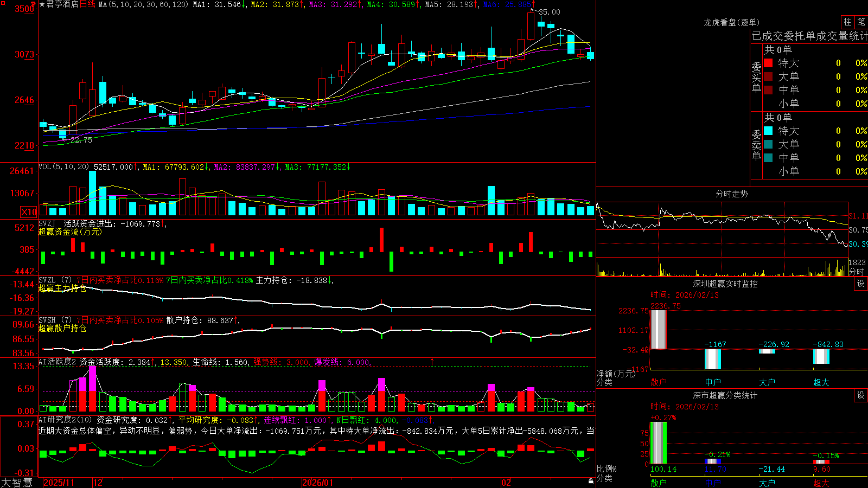Jump to the 2026/01 date marker
This screenshot has width=868, height=488.
318,483
